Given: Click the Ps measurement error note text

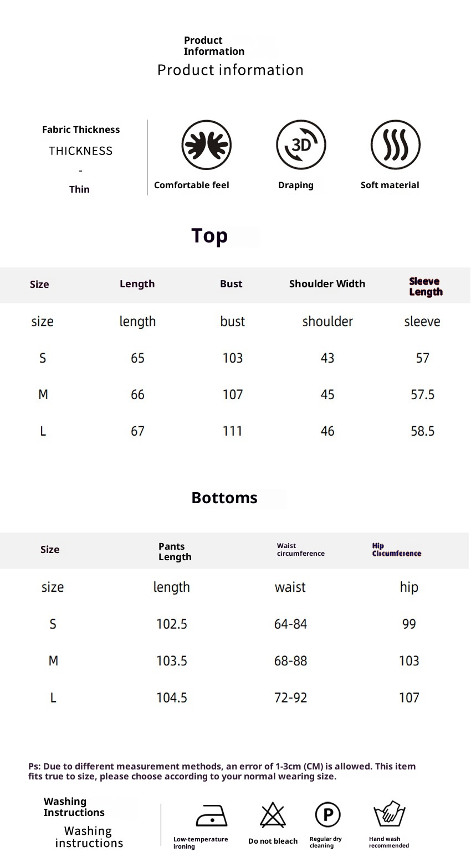Looking at the screenshot, I should pos(222,771).
